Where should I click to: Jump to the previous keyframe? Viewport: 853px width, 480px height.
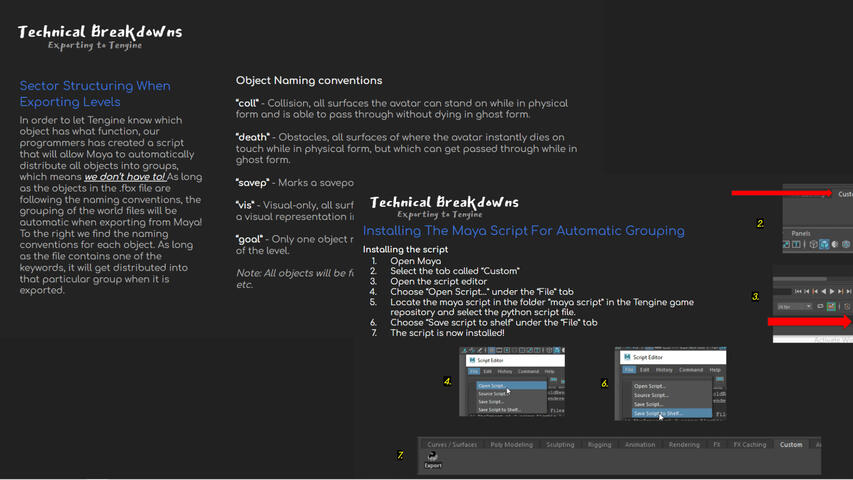click(815, 292)
